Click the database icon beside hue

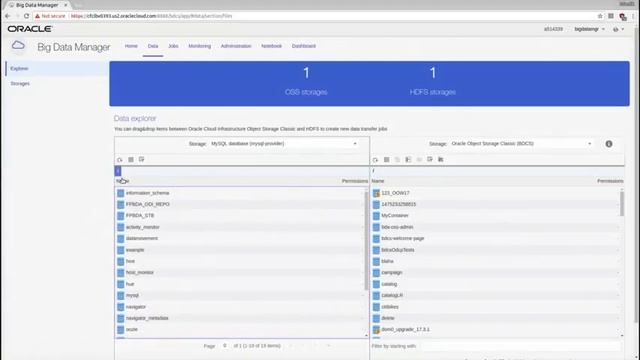point(120,284)
